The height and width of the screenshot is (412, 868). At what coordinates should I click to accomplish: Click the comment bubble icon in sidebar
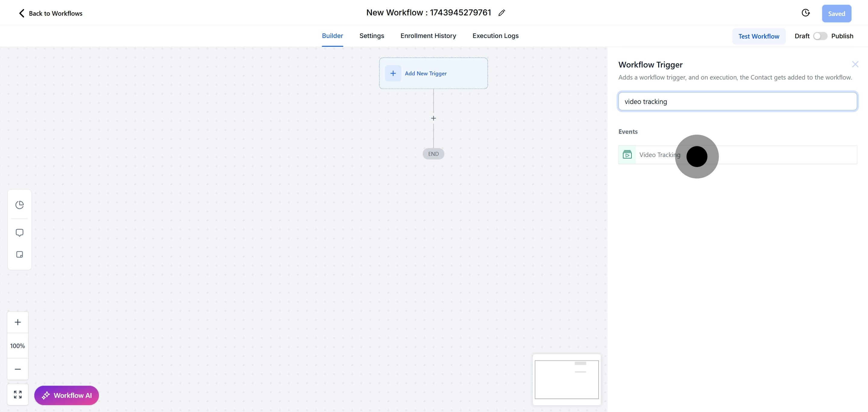pos(20,233)
